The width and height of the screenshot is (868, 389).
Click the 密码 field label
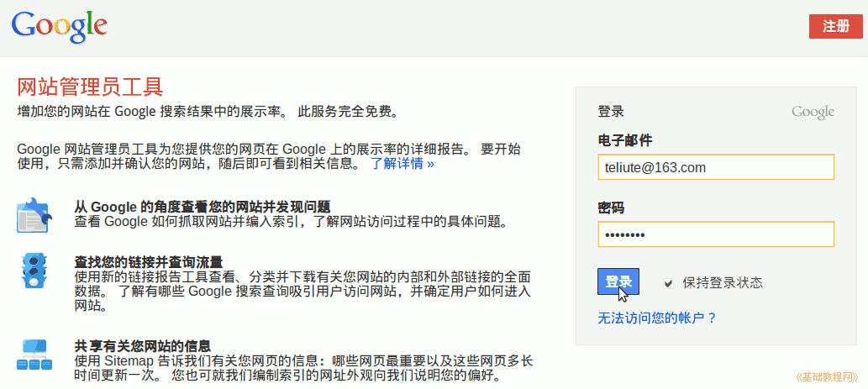point(611,208)
